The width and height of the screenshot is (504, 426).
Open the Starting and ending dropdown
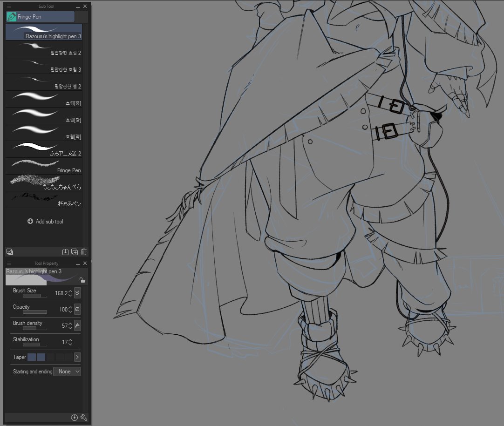(67, 372)
